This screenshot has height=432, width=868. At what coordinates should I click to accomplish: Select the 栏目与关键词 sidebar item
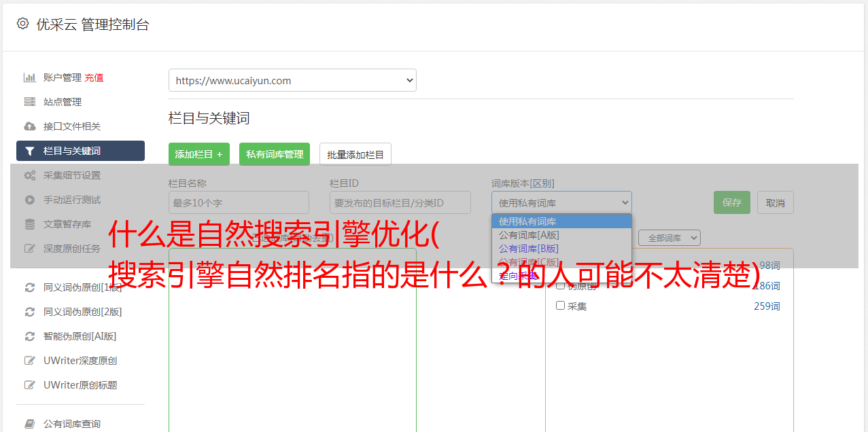(x=80, y=151)
